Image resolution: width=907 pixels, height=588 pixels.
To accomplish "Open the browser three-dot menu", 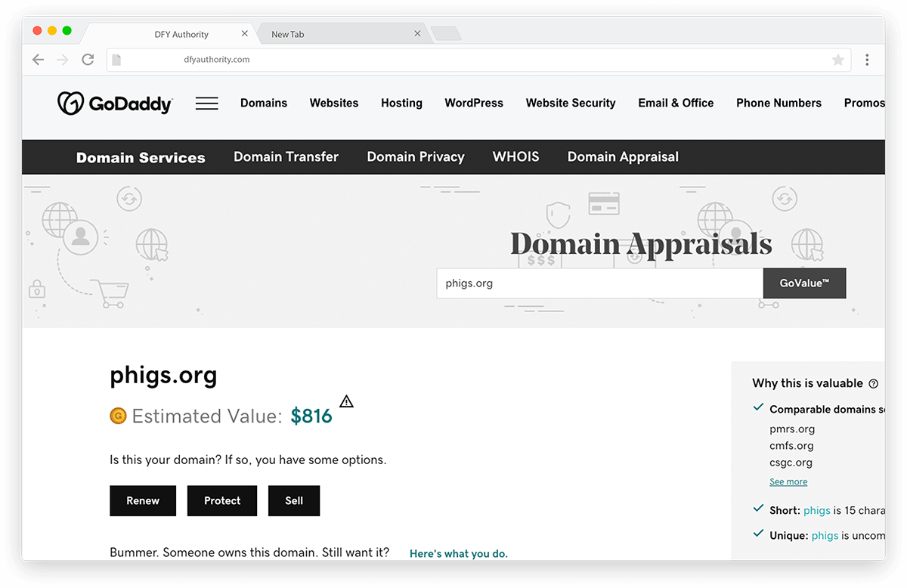I will [867, 60].
